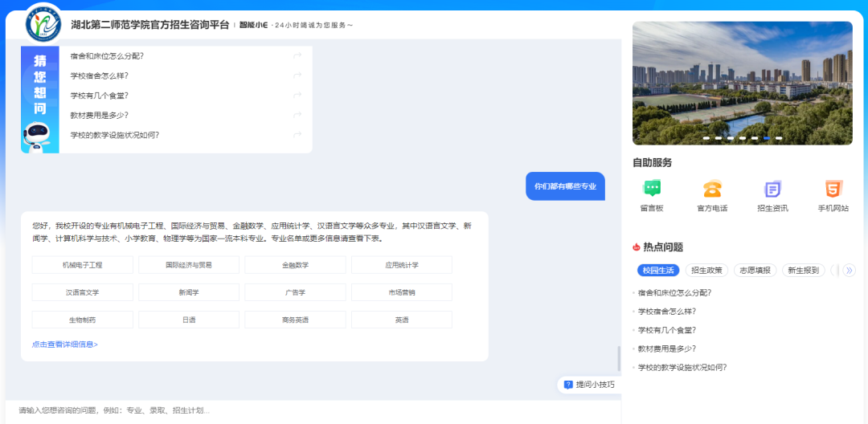Select the 商务英语 major button

[295, 320]
